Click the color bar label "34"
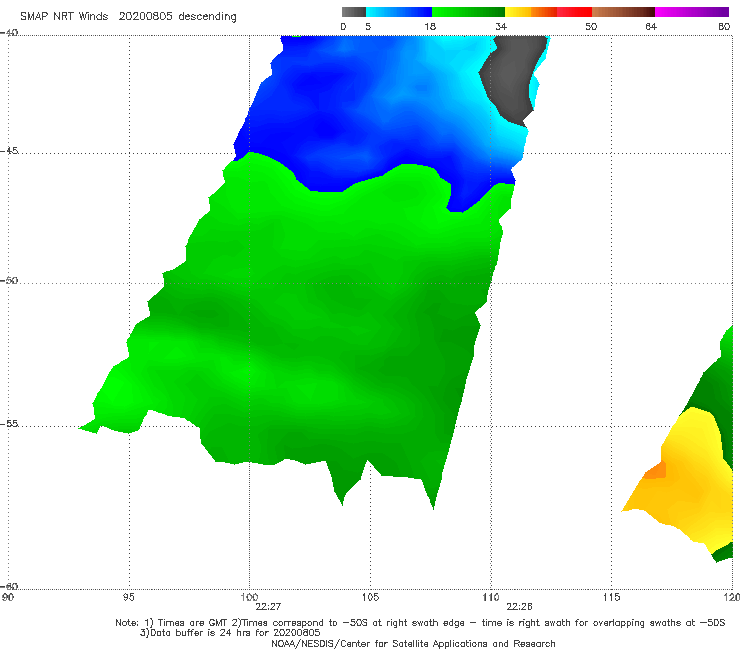This screenshot has width=740, height=650. click(x=501, y=26)
